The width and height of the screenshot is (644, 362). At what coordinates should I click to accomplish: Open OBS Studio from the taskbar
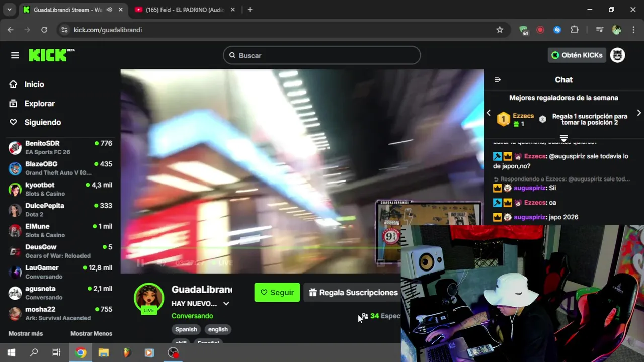173,352
